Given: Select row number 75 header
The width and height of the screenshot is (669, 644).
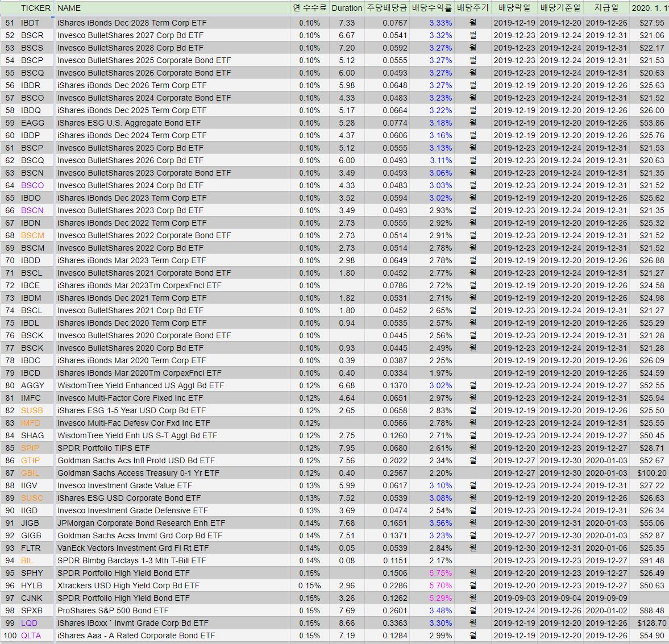Looking at the screenshot, I should pos(10,323).
